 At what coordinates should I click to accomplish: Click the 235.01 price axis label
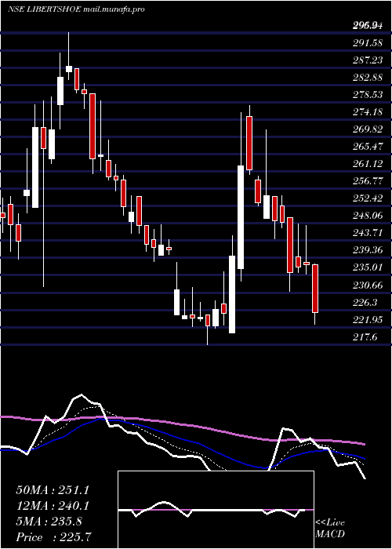(367, 267)
